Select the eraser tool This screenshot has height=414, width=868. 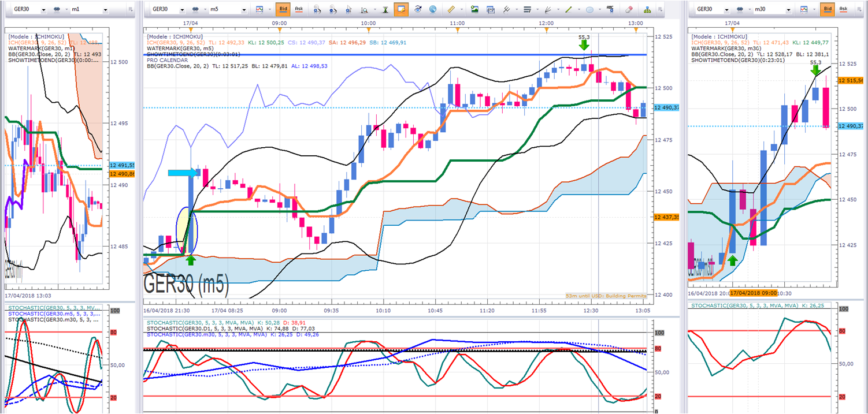coord(630,9)
